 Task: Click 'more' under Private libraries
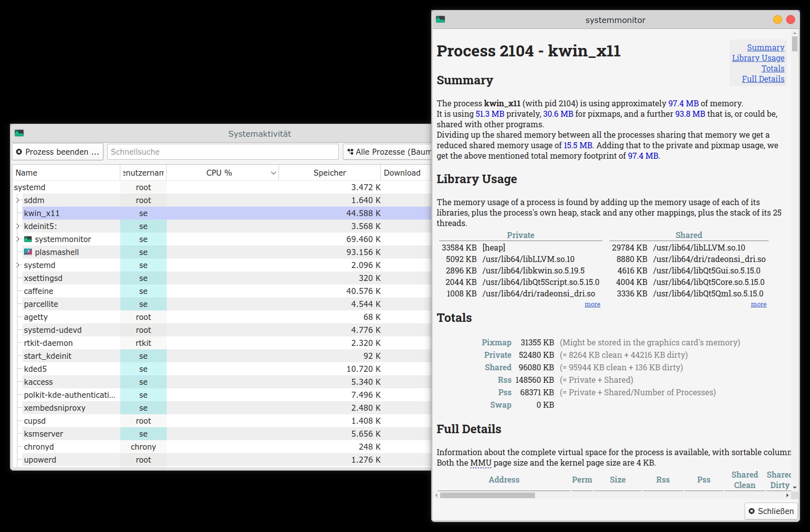(x=592, y=304)
